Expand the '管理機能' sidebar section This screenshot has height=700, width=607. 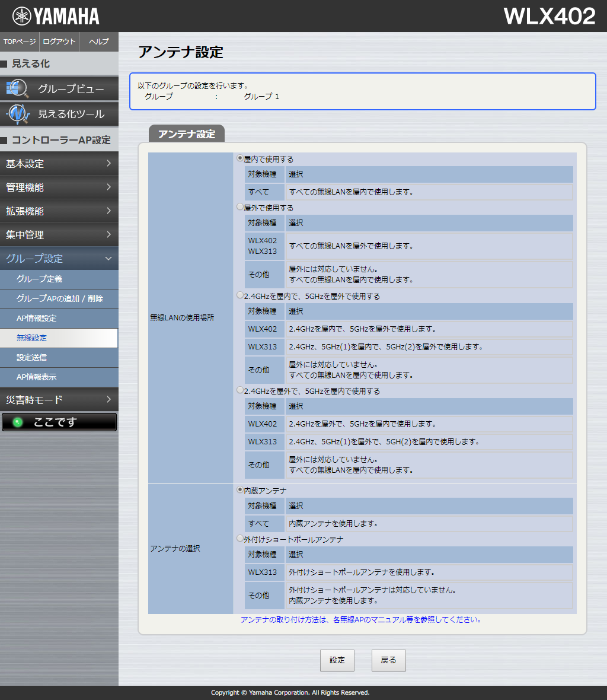point(59,187)
